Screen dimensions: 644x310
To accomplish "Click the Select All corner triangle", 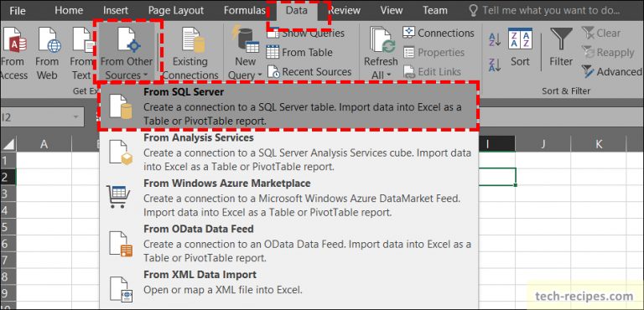I will tap(8, 144).
